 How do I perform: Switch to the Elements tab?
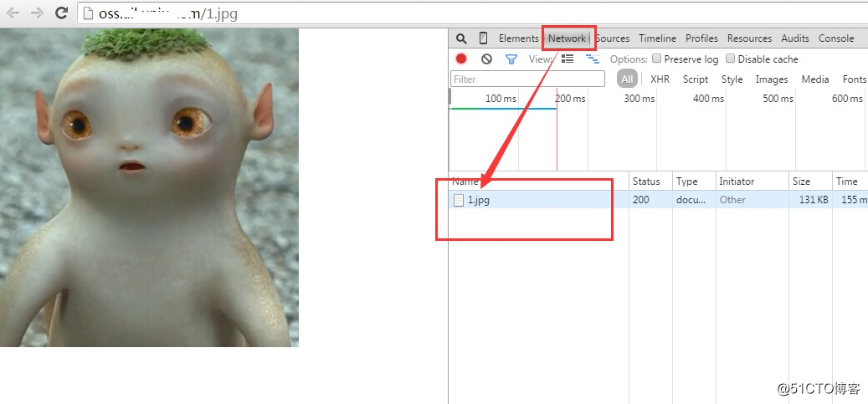point(519,38)
